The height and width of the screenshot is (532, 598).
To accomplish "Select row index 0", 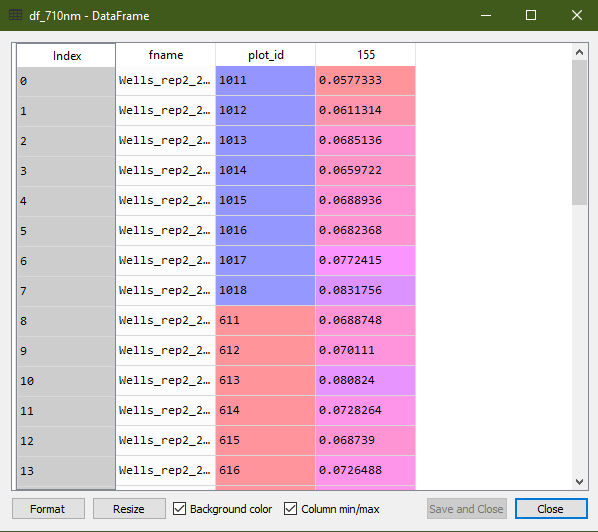I will pos(66,81).
